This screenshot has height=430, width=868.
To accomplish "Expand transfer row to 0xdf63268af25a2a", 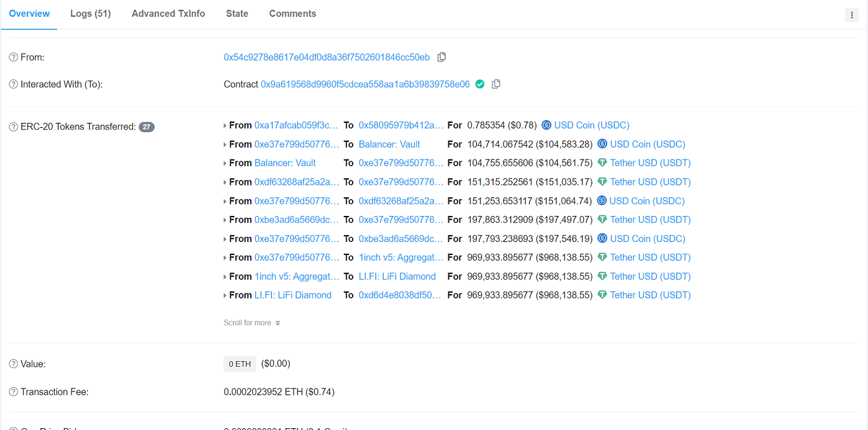I will pos(225,202).
